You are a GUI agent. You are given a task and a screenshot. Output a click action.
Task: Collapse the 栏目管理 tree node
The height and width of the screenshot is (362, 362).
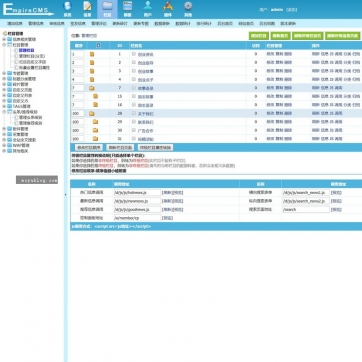[4, 45]
